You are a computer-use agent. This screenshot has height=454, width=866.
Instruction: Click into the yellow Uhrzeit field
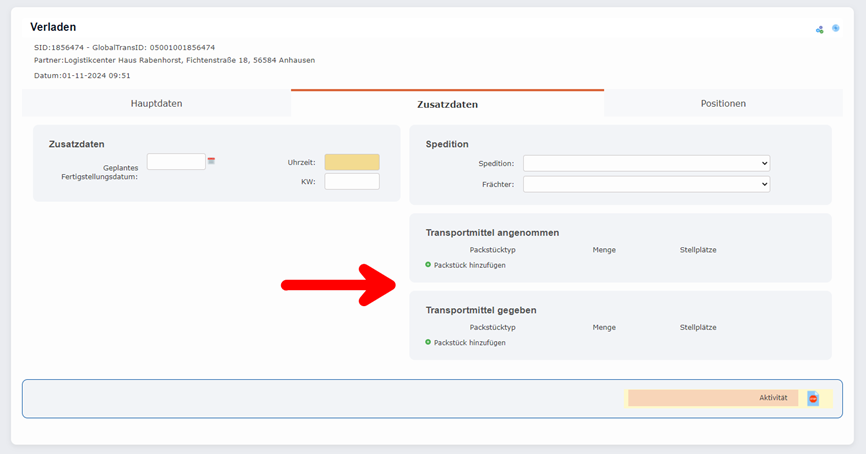tap(352, 162)
